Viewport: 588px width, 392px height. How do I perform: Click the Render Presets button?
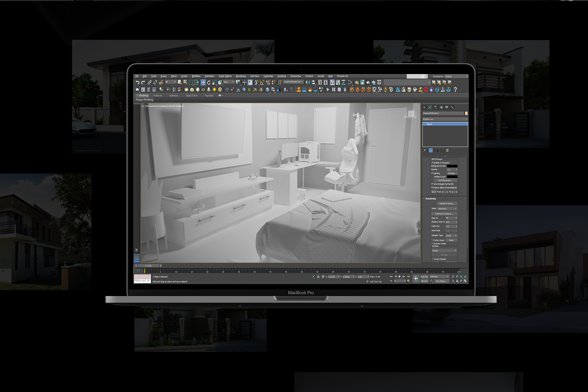coord(447,203)
